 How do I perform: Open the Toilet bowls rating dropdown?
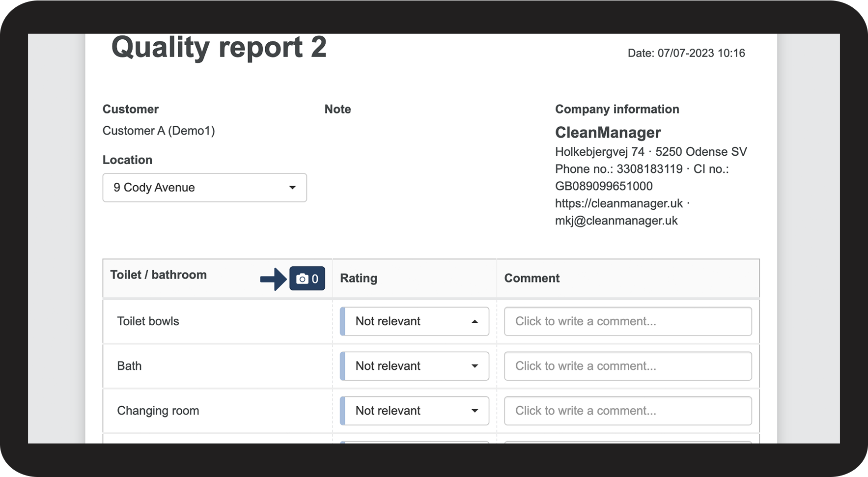coord(415,321)
